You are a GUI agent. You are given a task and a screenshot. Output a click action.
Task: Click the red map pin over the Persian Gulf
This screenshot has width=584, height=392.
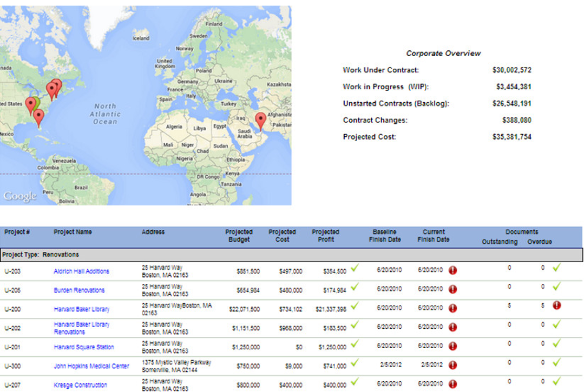point(260,121)
